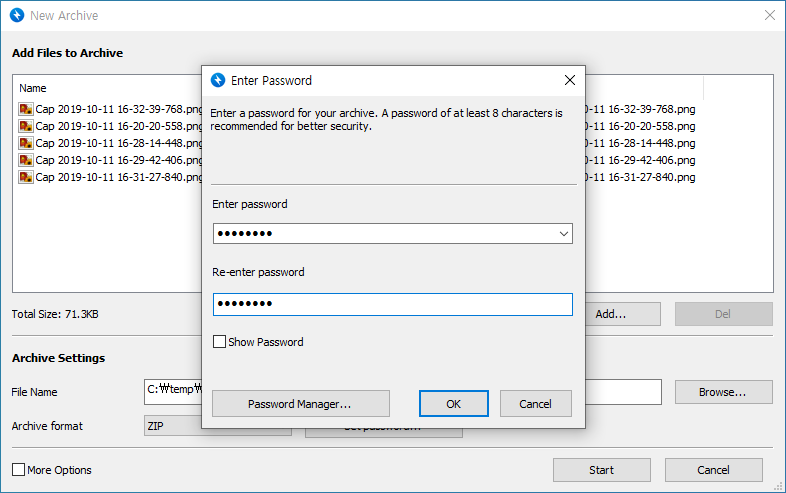Viewport: 786px width, 493px height.
Task: Click the PNG icon of the 16-20-20-558 file
Action: pyautogui.click(x=26, y=126)
